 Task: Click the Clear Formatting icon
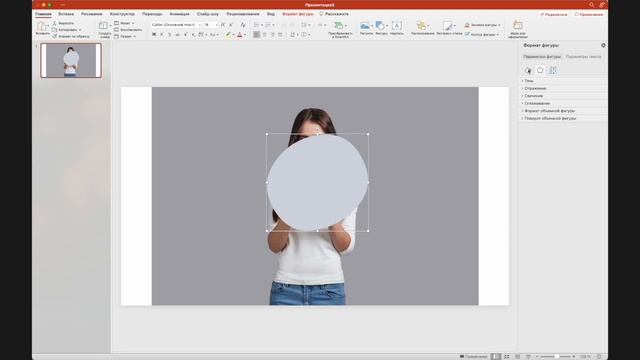pyautogui.click(x=242, y=25)
